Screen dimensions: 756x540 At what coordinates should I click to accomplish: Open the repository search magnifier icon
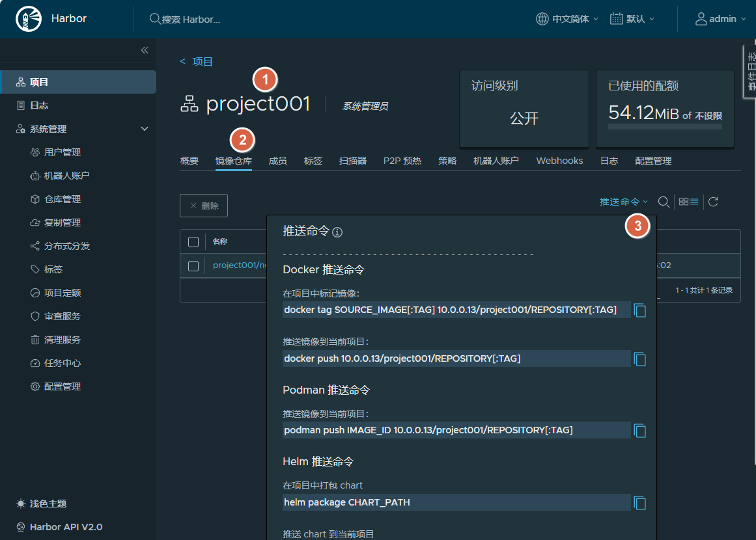[664, 202]
